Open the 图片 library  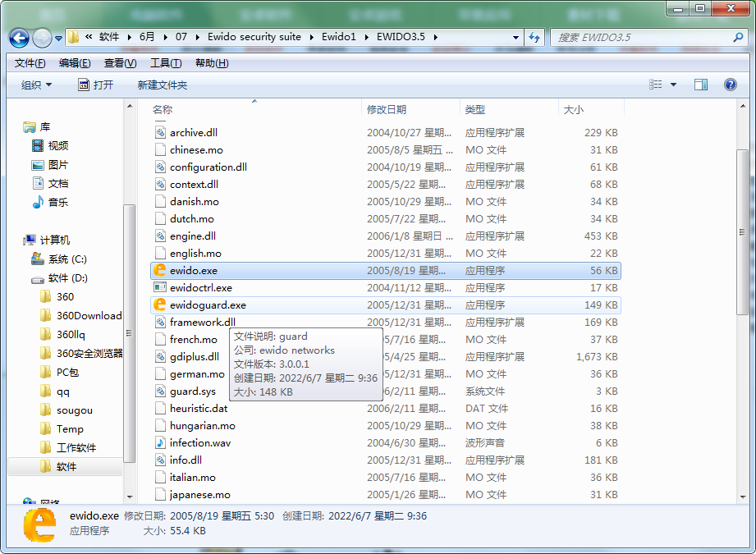pos(50,165)
